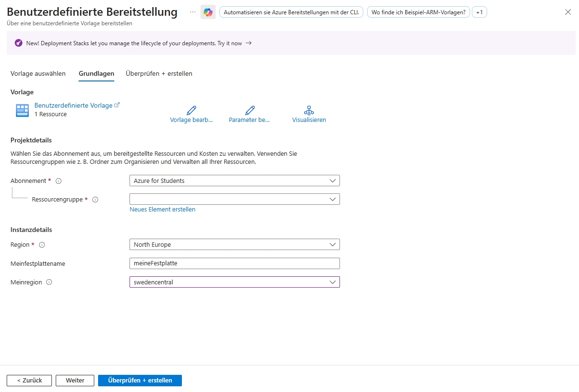Open the ellipsis more options menu
579x392 pixels.
[192, 12]
